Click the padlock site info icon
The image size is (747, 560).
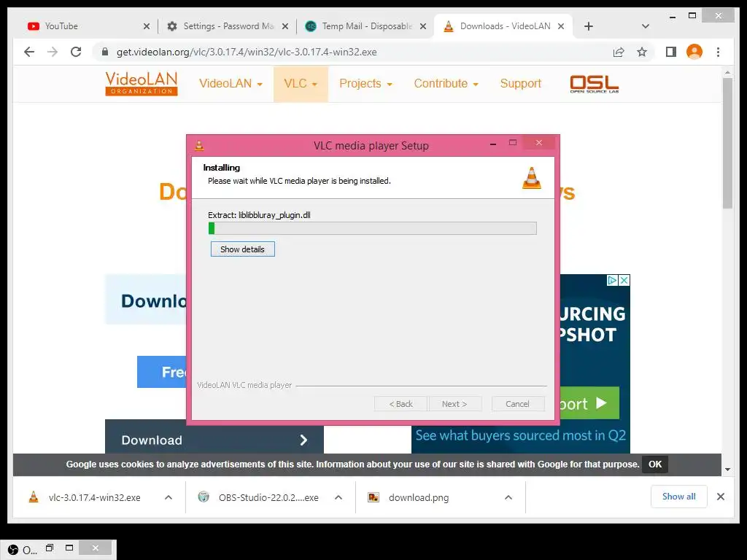coord(105,52)
